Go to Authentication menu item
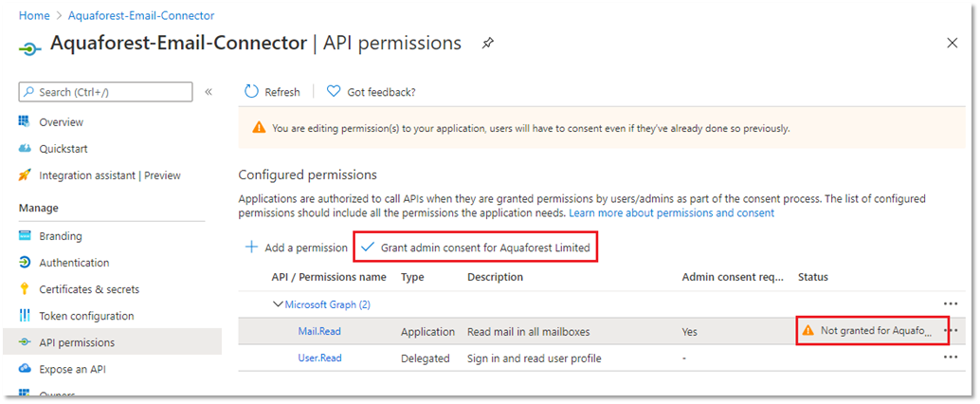Viewport: 980px width, 404px height. tap(74, 263)
